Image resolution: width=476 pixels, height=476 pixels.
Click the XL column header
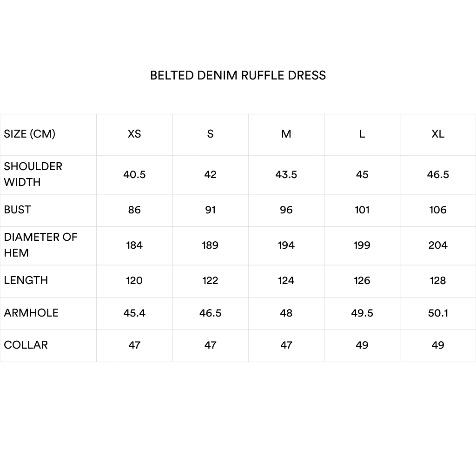(x=438, y=134)
